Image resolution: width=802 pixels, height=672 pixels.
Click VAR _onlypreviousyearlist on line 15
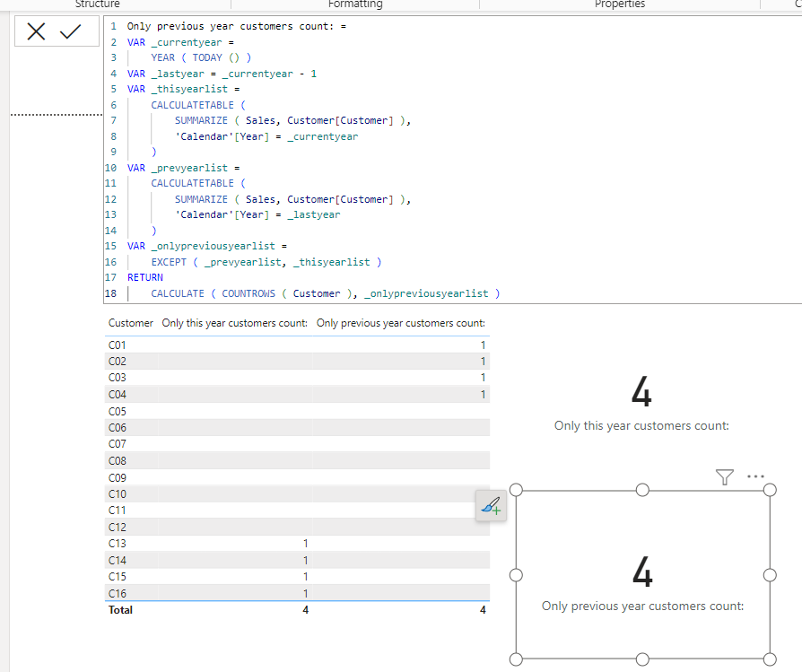click(x=201, y=246)
